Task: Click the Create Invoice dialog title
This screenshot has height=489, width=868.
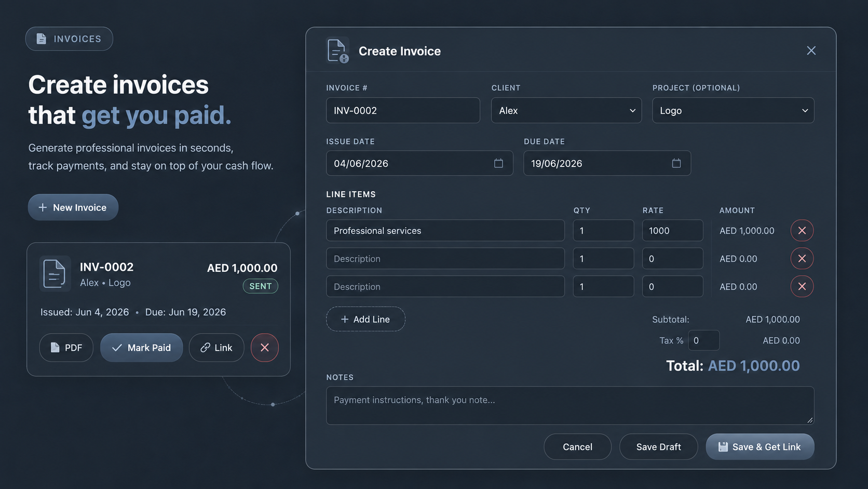Action: point(400,51)
